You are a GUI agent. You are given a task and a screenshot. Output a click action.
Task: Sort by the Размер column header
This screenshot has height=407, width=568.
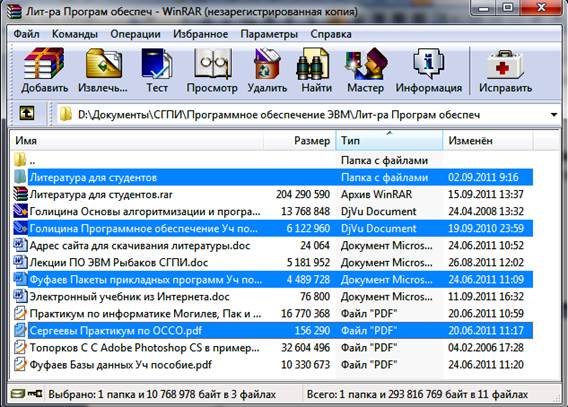click(300, 140)
